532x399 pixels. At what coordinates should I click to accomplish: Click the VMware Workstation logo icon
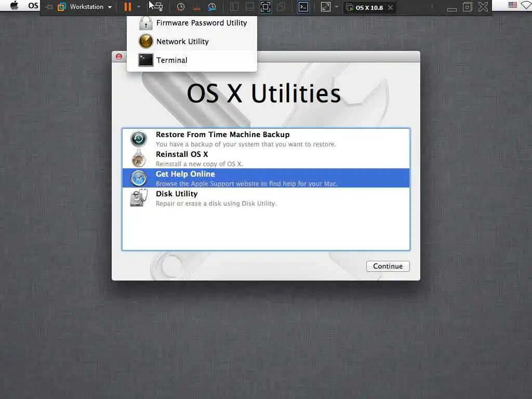[61, 7]
